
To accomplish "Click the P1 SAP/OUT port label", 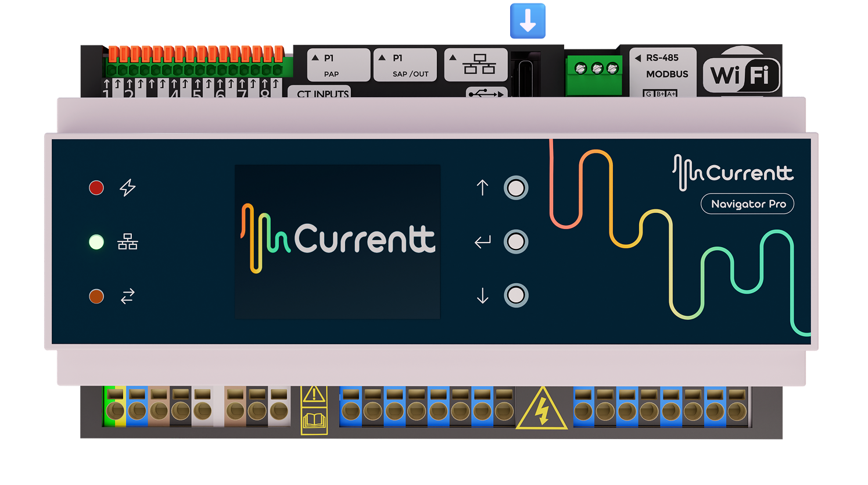I will tap(405, 65).
